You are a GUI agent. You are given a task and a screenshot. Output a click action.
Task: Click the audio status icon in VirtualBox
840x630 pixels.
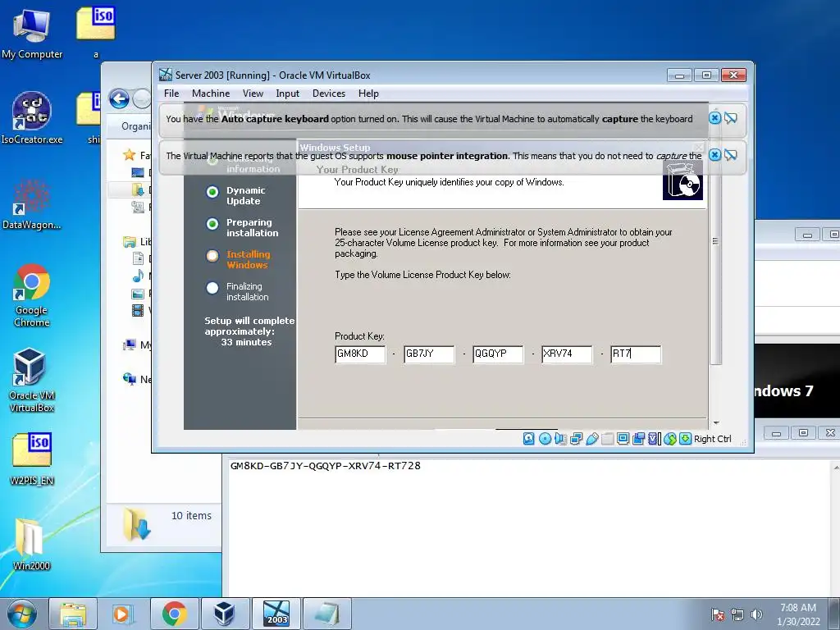point(560,439)
